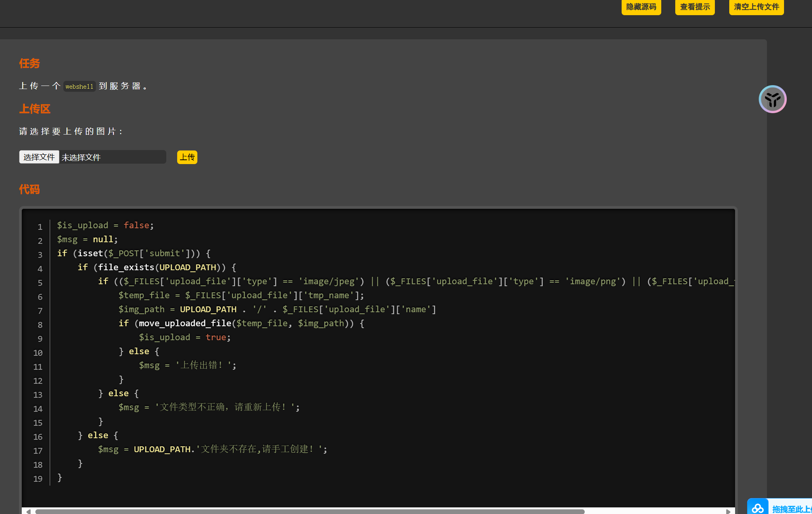Click the round floating assistant icon

point(772,99)
